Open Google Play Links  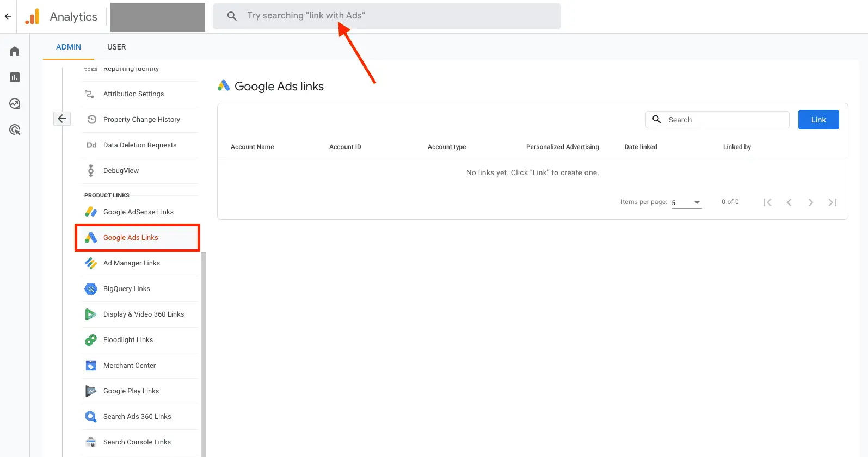click(139, 391)
